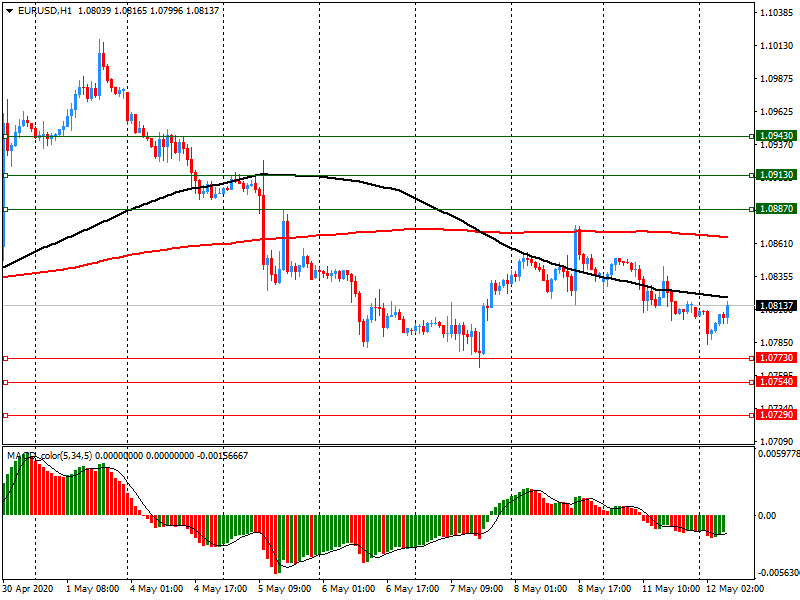
Task: Click the 6 May 17:00 time label
Action: [x=412, y=589]
